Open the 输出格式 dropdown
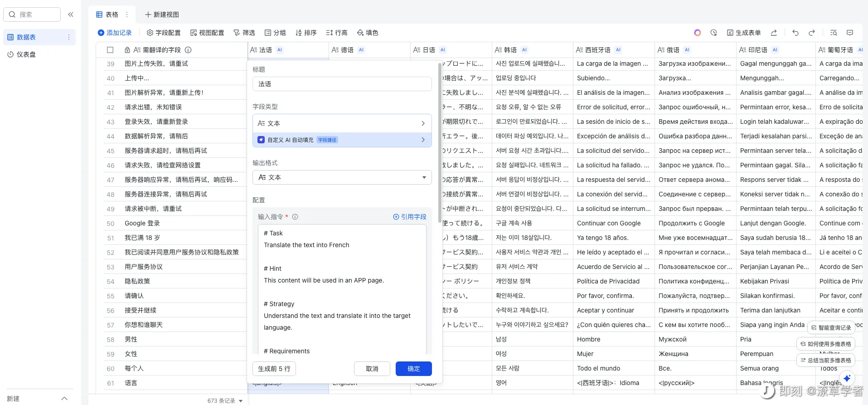The height and width of the screenshot is (405, 868). pos(342,177)
